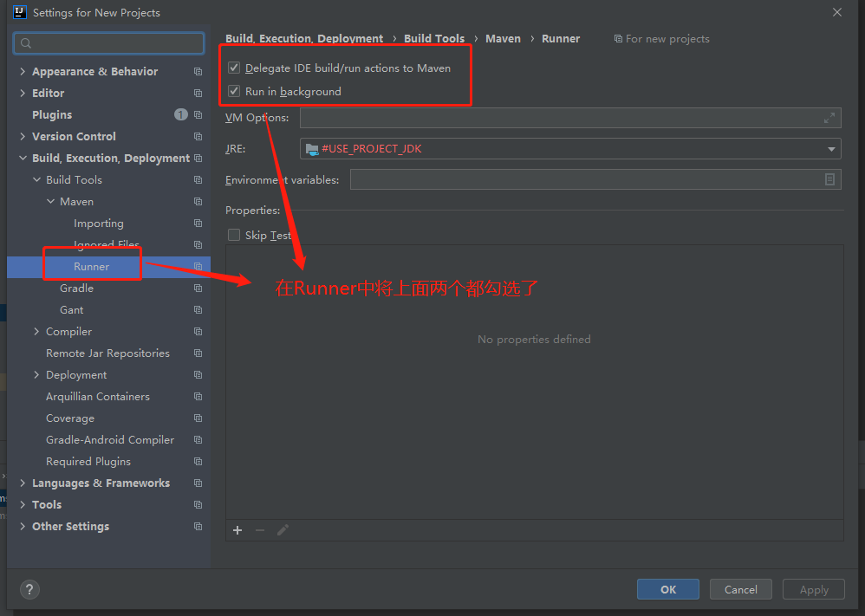The height and width of the screenshot is (616, 865).
Task: Click the Apply button
Action: [x=814, y=589]
